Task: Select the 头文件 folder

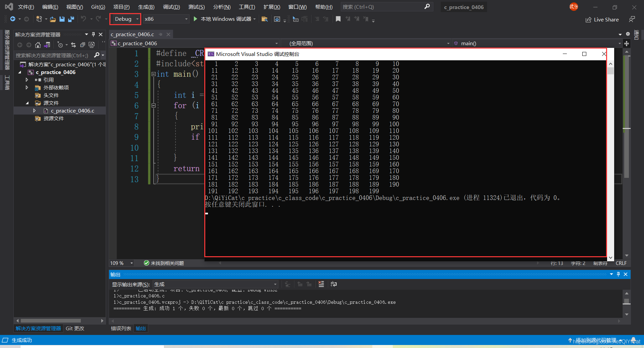Action: (x=51, y=95)
